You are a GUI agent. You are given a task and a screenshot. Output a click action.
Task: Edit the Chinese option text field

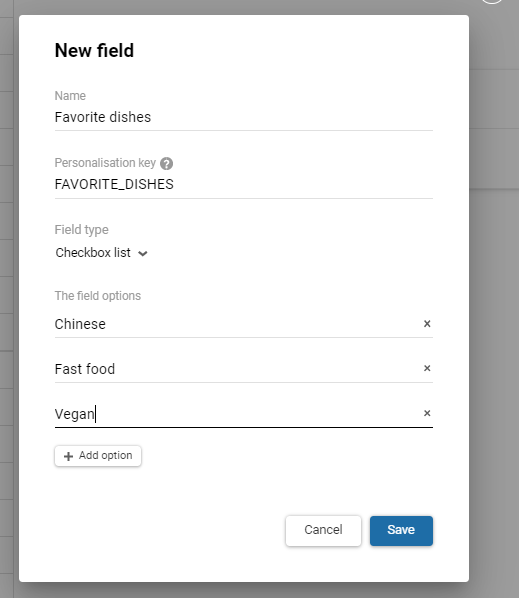236,324
